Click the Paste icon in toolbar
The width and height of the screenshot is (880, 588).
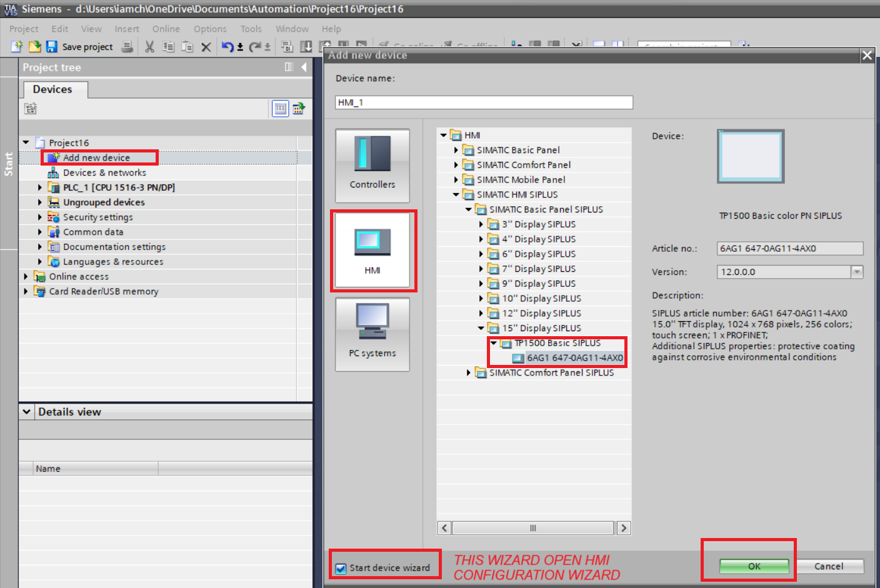187,46
